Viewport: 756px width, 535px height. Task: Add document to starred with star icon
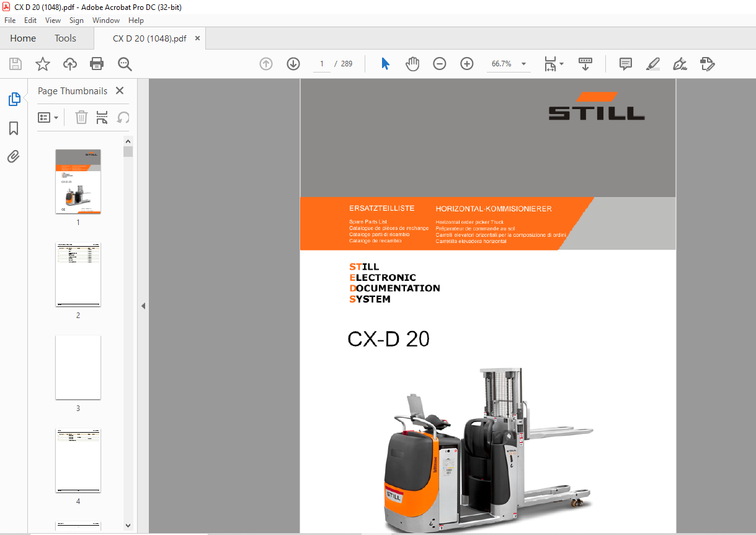[43, 64]
